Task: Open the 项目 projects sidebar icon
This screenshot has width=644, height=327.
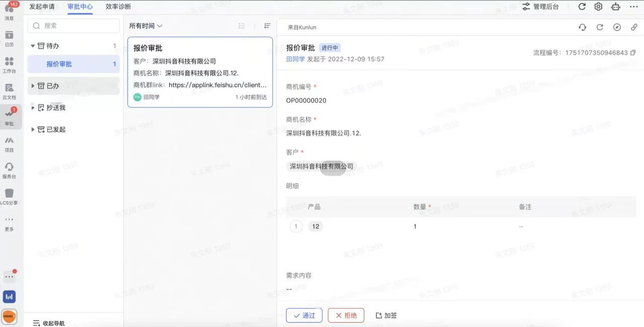Action: 9,144
